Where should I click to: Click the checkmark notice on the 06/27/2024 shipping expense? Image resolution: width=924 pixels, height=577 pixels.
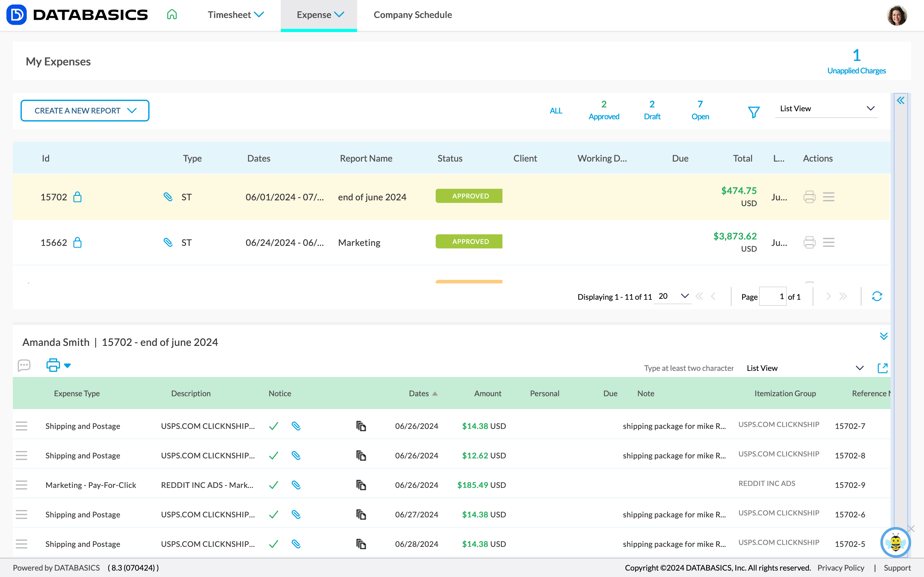click(x=273, y=514)
